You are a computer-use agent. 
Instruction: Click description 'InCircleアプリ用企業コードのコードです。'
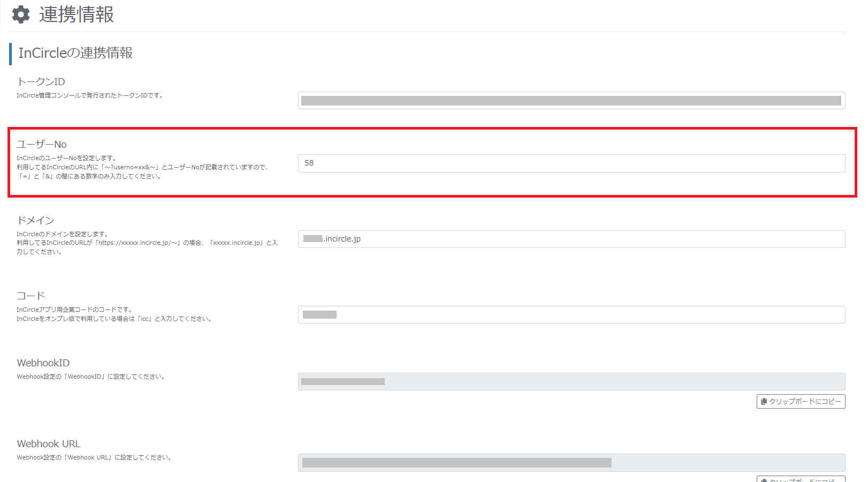point(74,310)
